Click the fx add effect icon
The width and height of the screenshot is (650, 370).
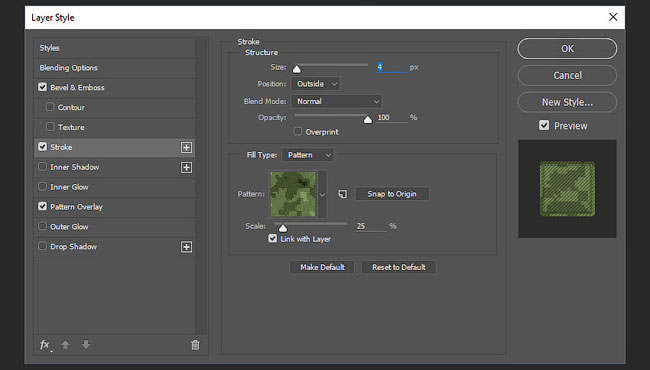click(x=45, y=345)
